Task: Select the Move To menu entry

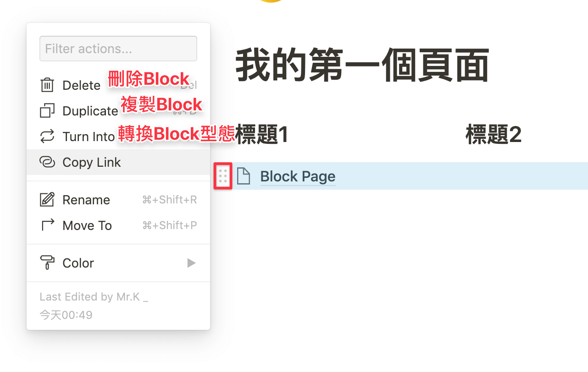Action: pyautogui.click(x=87, y=225)
